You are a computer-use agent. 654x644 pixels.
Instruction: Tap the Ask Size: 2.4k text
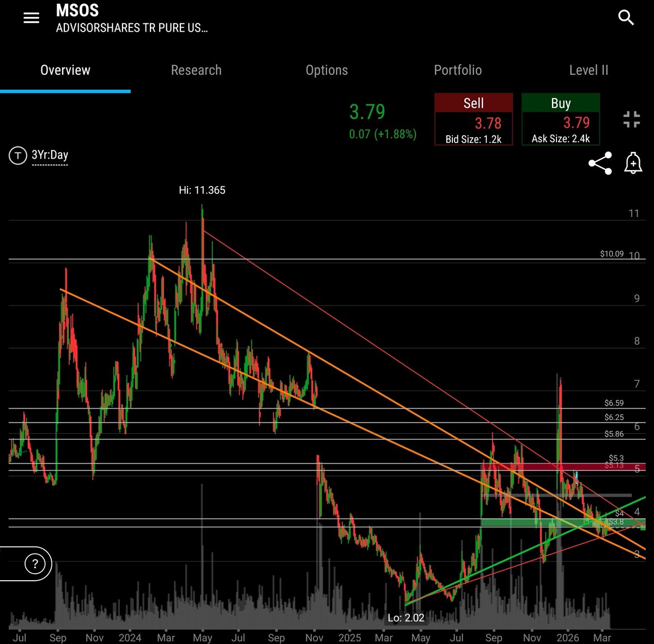pos(561,139)
